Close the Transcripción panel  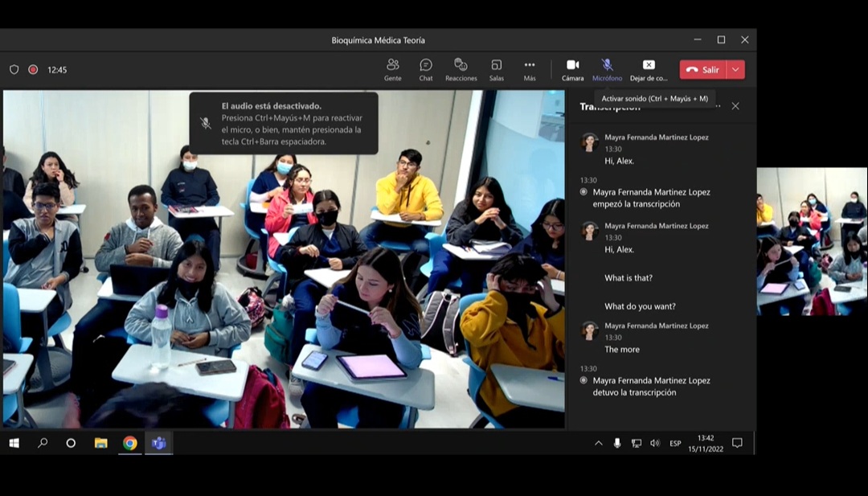coord(735,106)
